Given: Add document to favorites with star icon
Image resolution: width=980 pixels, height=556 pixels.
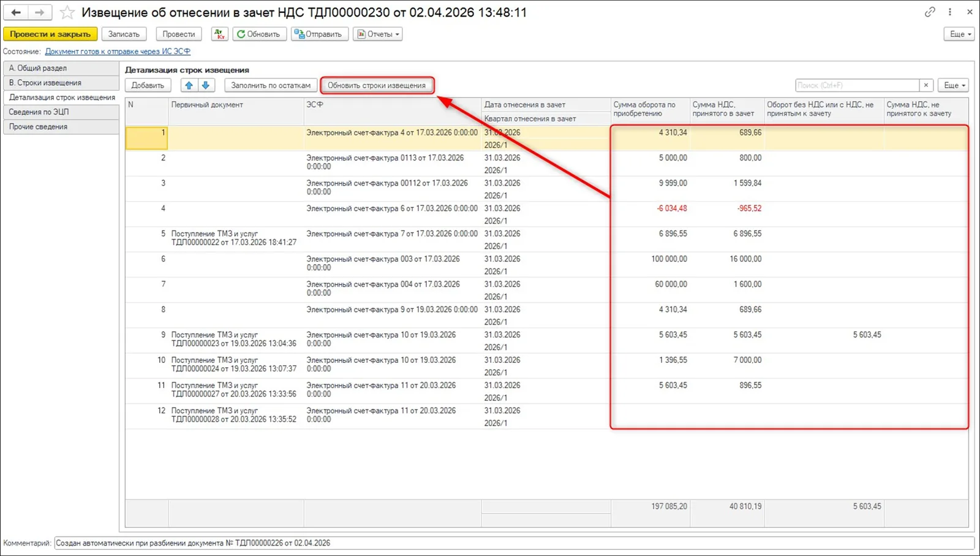Looking at the screenshot, I should (67, 12).
